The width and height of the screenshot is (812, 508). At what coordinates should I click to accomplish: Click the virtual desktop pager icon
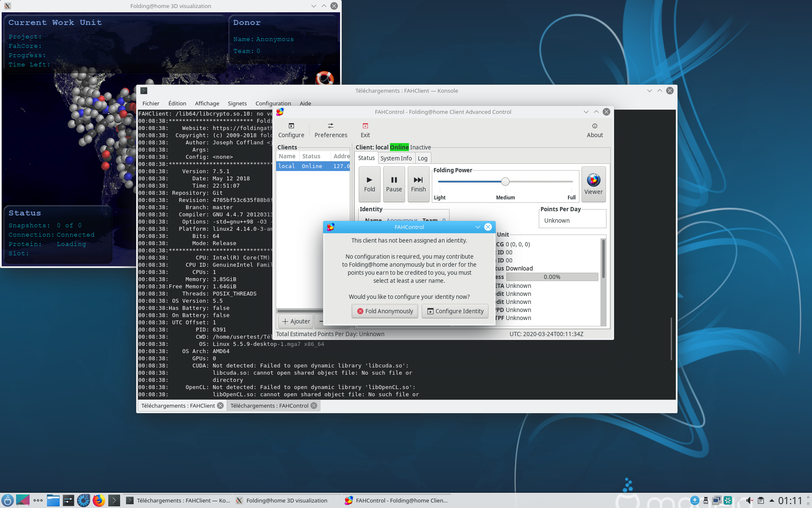pos(23,500)
